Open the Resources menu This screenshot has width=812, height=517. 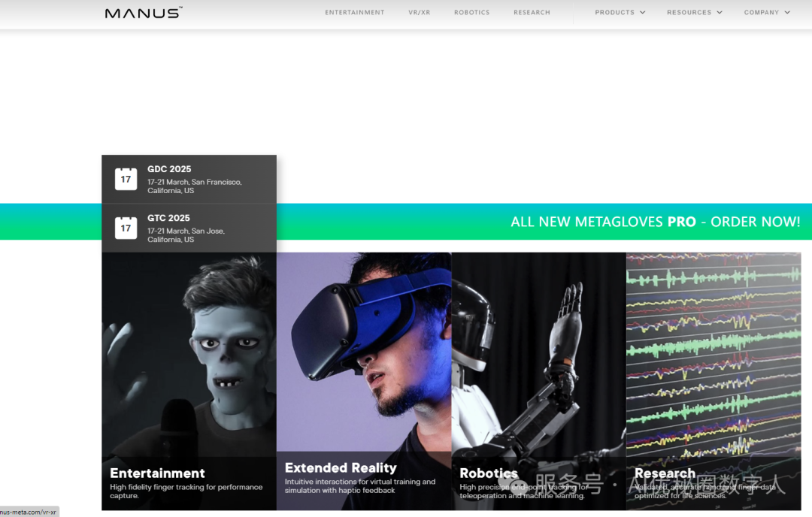689,13
